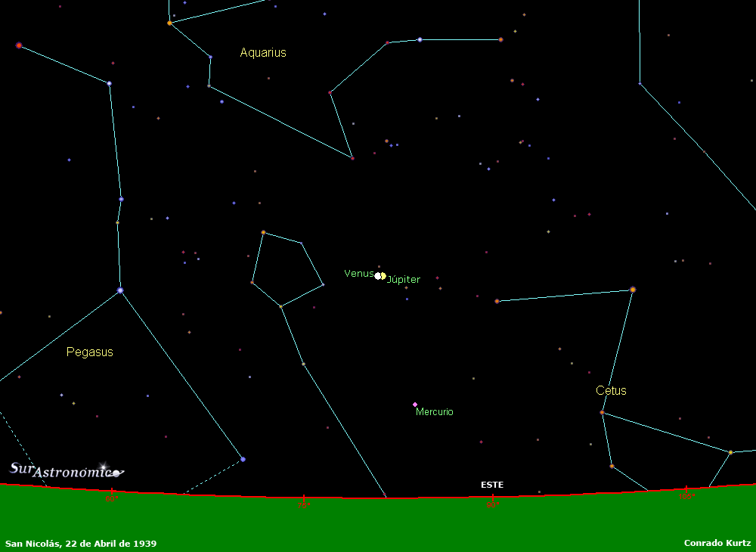Click the small pentagon asterism's top-left star
Image resolution: width=756 pixels, height=552 pixels.
tap(263, 232)
